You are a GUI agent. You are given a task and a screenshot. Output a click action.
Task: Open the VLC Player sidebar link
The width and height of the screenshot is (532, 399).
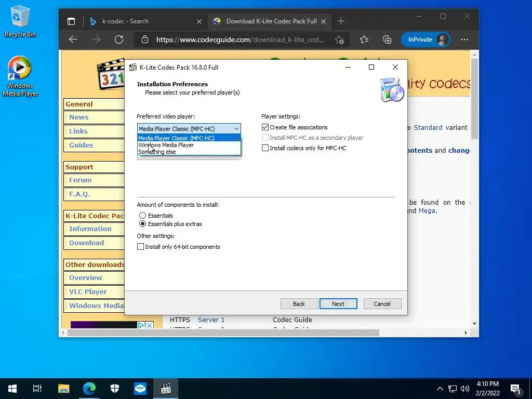tap(88, 291)
